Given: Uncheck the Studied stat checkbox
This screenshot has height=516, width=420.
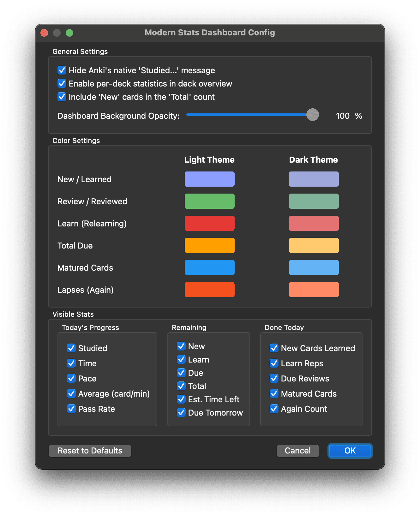Looking at the screenshot, I should pyautogui.click(x=71, y=348).
